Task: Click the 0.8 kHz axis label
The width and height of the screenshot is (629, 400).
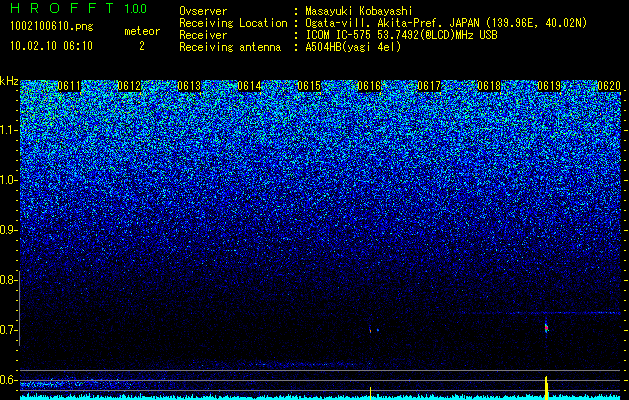Action: tap(8, 280)
